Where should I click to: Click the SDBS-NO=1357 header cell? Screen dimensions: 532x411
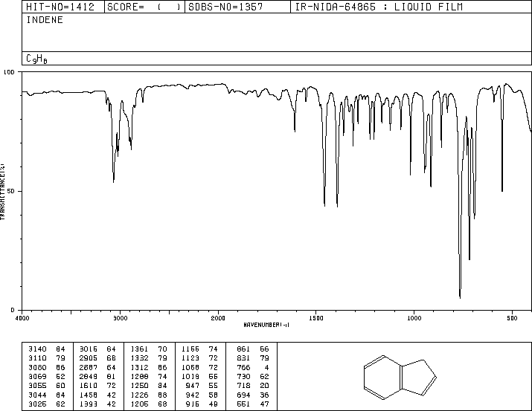pos(237,7)
